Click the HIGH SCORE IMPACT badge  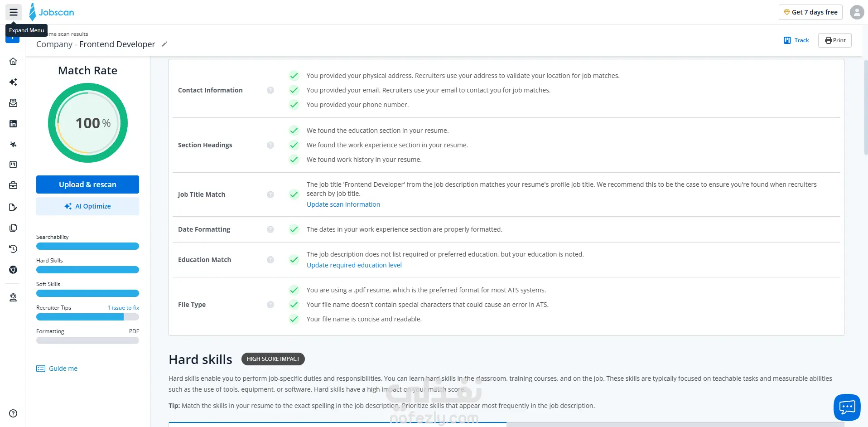(x=273, y=359)
